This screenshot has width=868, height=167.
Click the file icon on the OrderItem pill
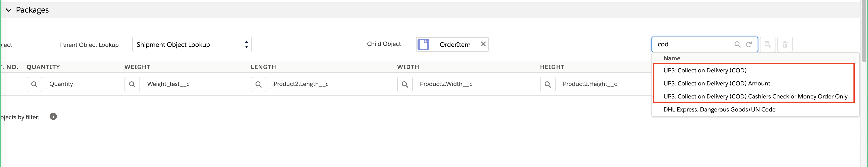coord(424,44)
